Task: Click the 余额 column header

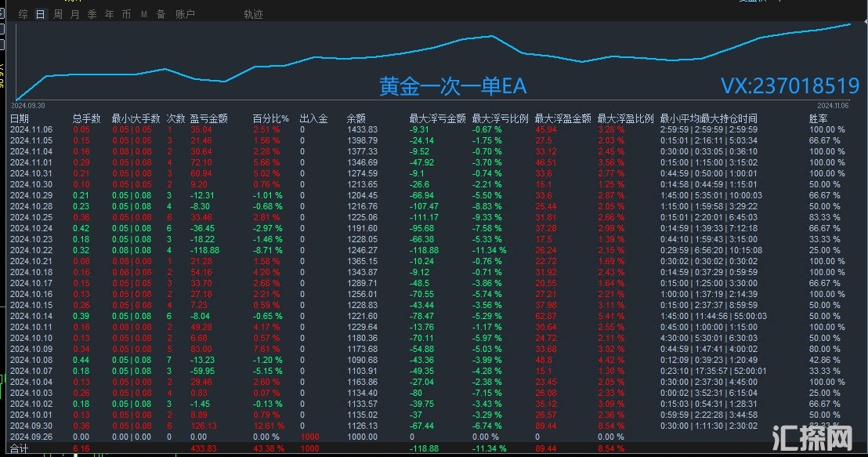Action: [x=356, y=118]
